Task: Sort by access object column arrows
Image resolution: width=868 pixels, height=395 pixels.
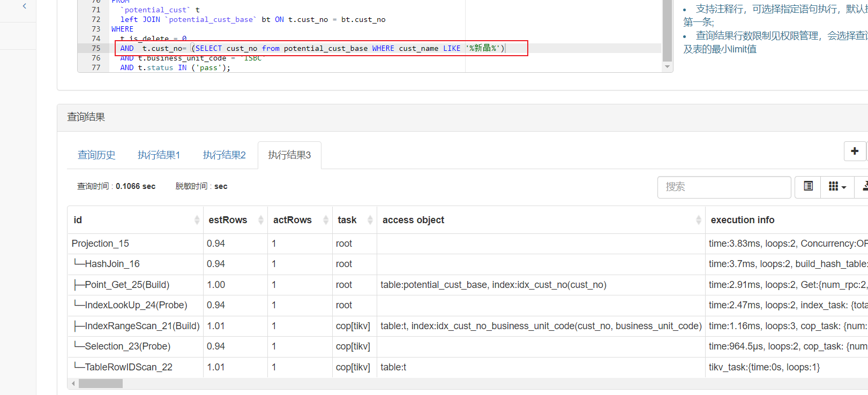Action: 698,220
